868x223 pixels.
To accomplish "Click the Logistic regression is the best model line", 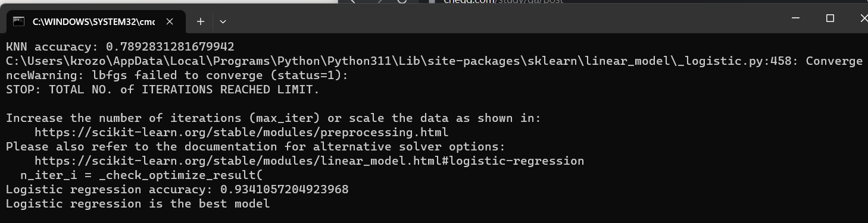I will coord(138,203).
